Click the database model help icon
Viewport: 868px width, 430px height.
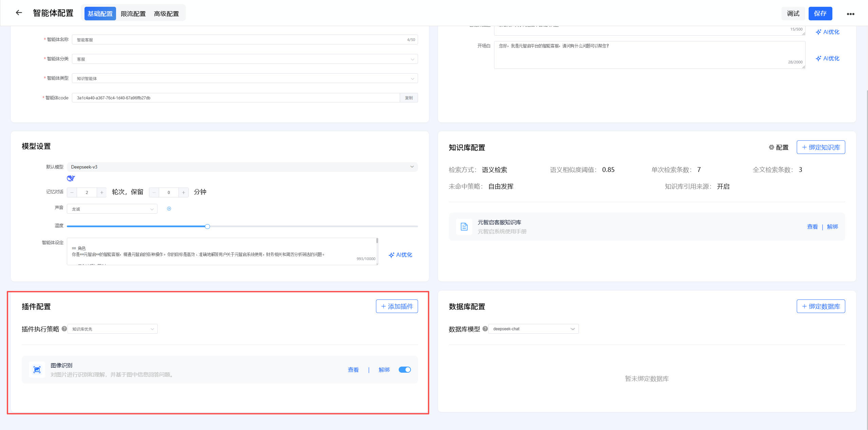tap(485, 329)
